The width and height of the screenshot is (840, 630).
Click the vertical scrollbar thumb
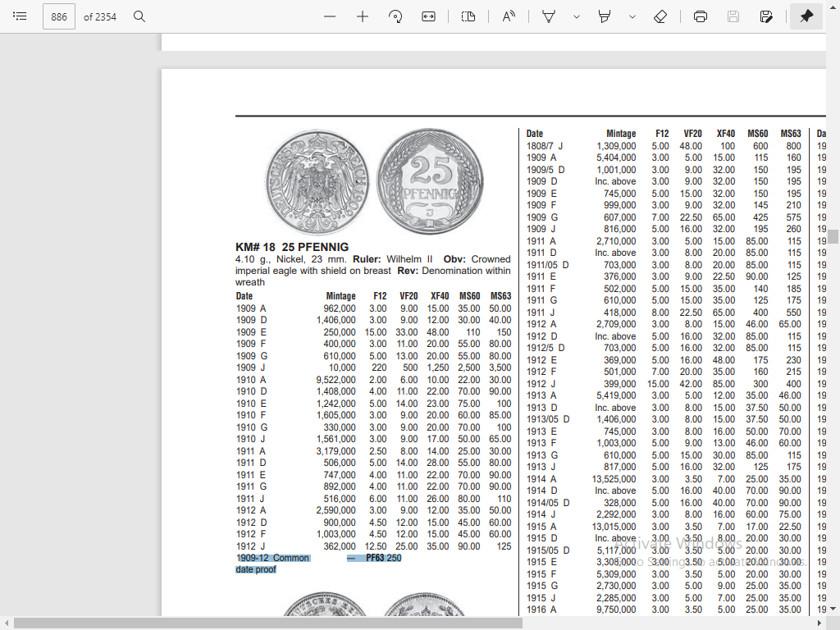click(833, 236)
